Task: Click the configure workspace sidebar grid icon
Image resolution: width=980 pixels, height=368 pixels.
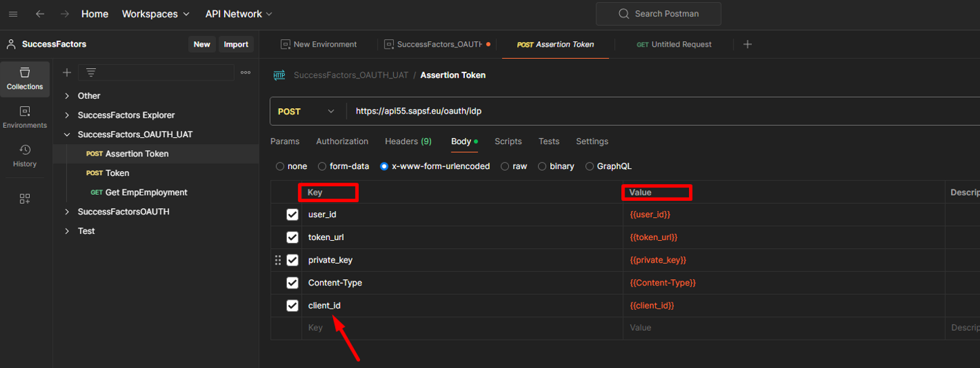Action: [x=25, y=199]
